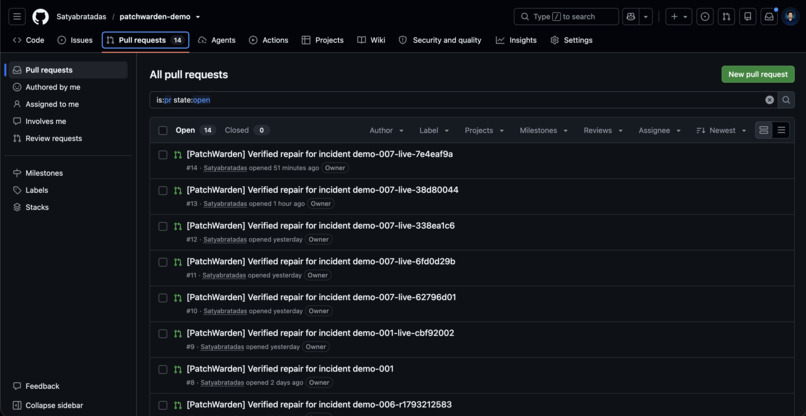806x416 pixels.
Task: Open global Pull requests icon in header
Action: tap(726, 16)
